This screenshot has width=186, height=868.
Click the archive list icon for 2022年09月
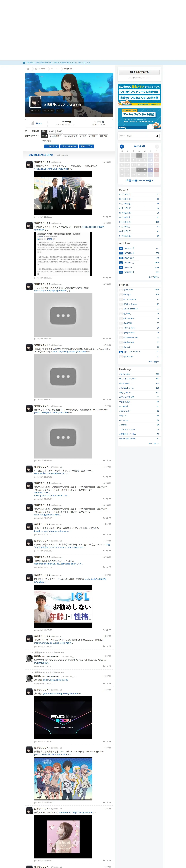point(121,272)
